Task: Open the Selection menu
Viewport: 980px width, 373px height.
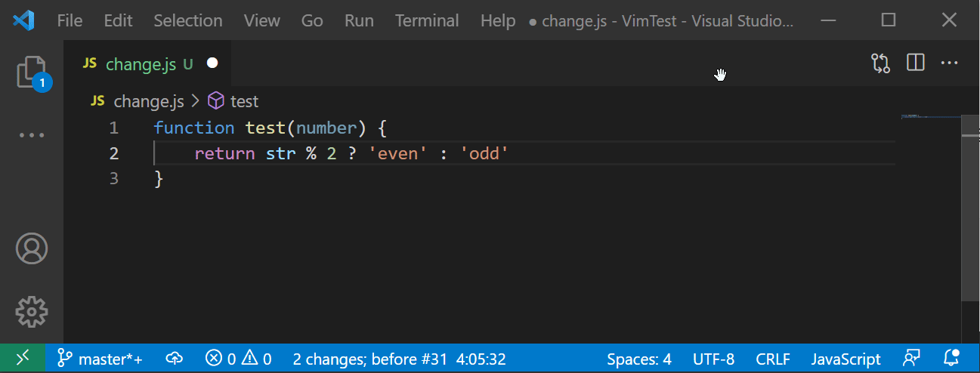Action: (188, 20)
